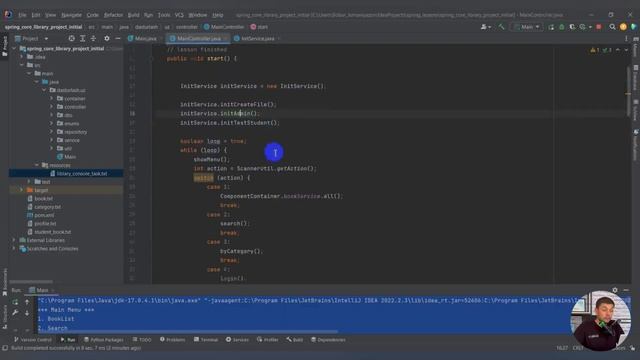640x360 pixels.
Task: Open the Tools menu
Action: pos(164,15)
